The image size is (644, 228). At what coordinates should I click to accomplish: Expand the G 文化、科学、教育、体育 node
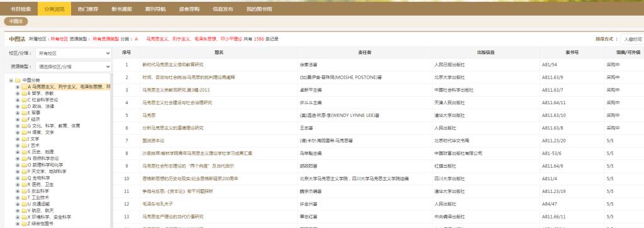point(18,126)
